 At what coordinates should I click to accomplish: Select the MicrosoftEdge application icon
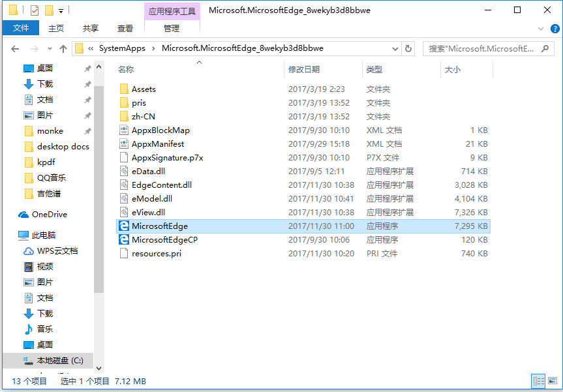(124, 226)
